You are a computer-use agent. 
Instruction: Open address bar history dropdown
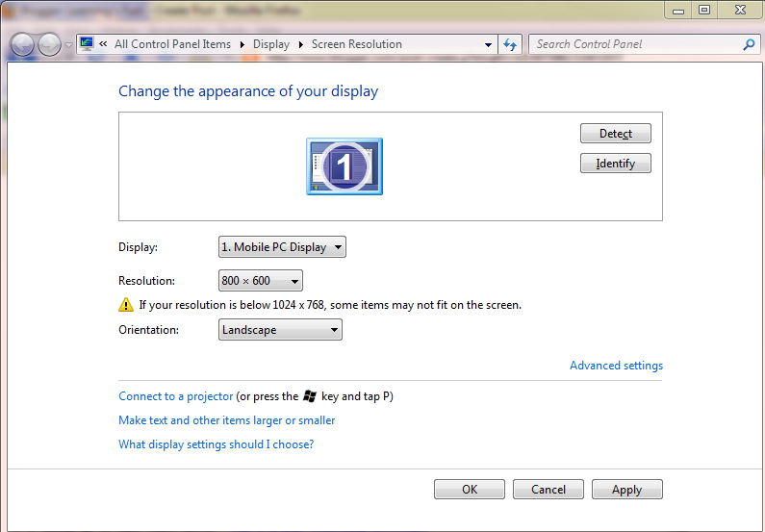(488, 45)
